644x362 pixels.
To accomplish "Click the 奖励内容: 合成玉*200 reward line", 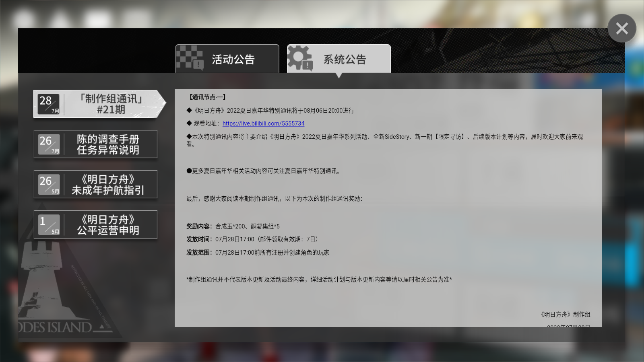I will (x=233, y=226).
